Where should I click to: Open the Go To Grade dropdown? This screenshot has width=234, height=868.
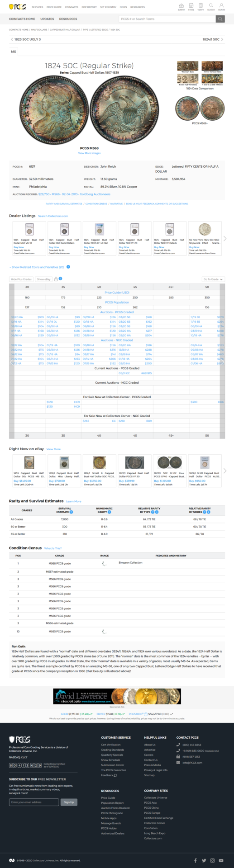coord(213,279)
